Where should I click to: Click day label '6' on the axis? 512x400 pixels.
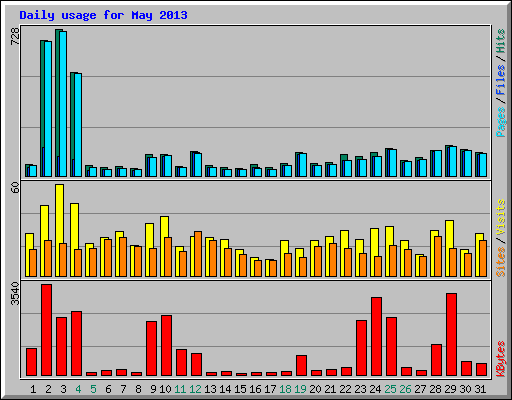(x=108, y=389)
